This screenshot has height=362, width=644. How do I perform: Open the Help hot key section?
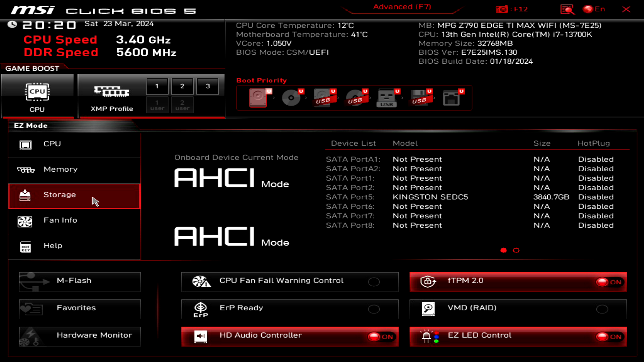click(74, 247)
